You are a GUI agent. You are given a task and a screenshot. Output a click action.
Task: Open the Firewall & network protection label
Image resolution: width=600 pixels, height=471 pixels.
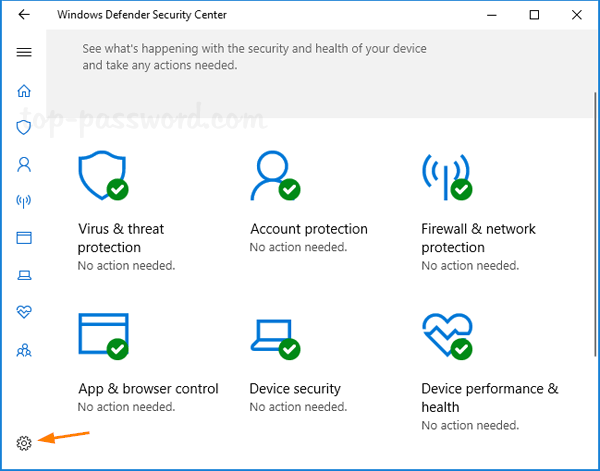click(478, 238)
